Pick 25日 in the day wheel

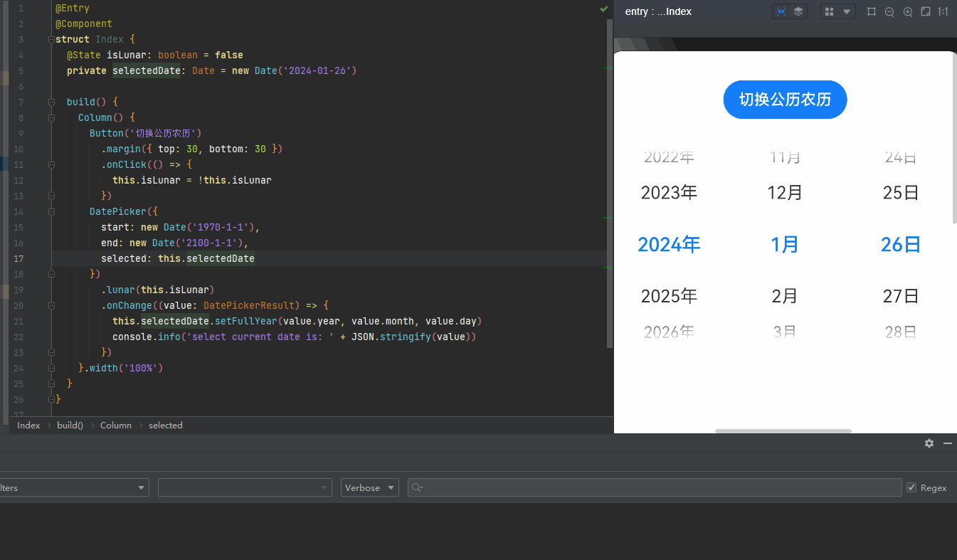[901, 192]
